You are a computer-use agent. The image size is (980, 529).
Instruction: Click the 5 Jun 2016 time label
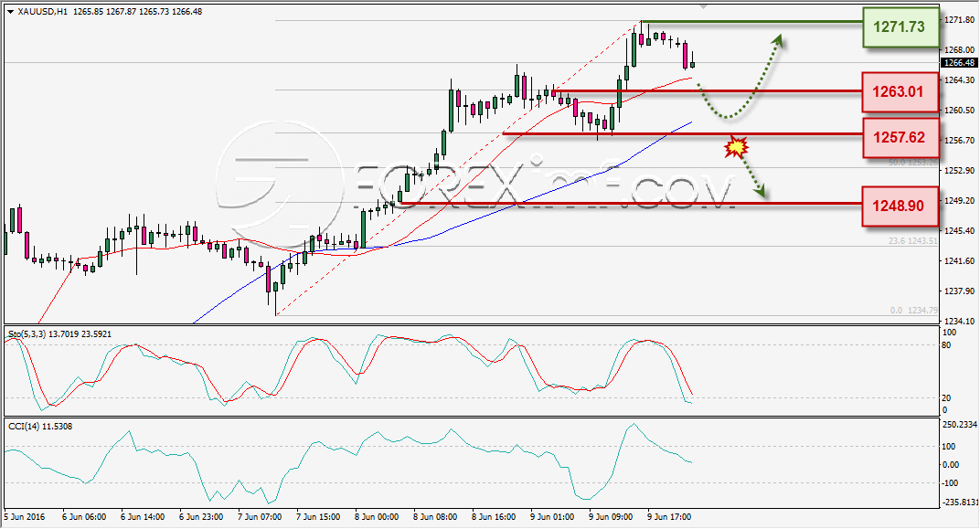tap(25, 516)
